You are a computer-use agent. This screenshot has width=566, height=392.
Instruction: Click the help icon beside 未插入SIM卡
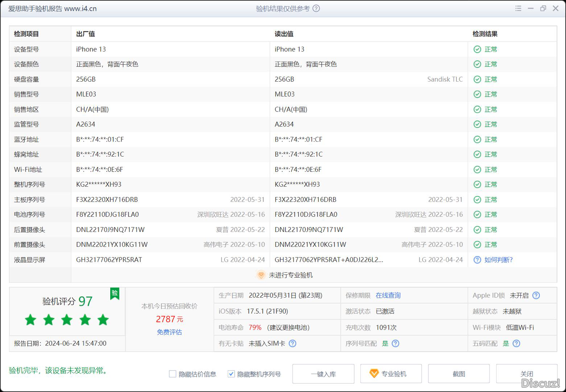[292, 343]
